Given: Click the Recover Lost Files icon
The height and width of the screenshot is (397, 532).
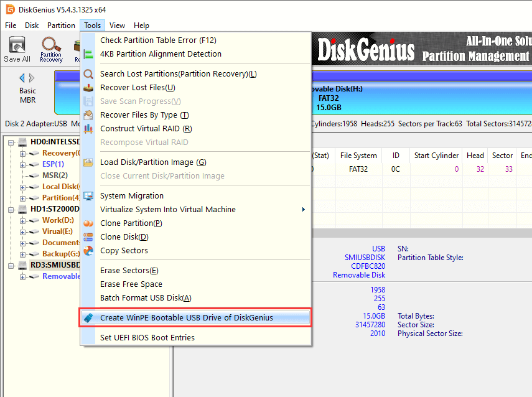Looking at the screenshot, I should [88, 88].
